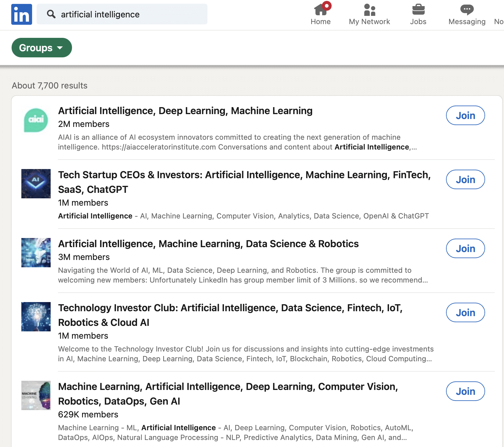Screen dimensions: 504x447
Task: Open the Machine Learning group thumbnail image
Action: click(36, 395)
